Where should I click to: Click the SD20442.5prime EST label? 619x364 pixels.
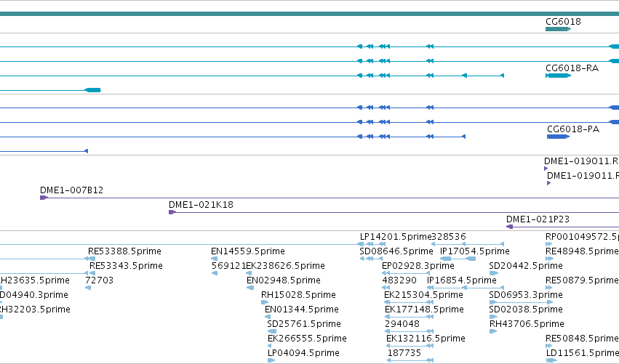click(526, 266)
